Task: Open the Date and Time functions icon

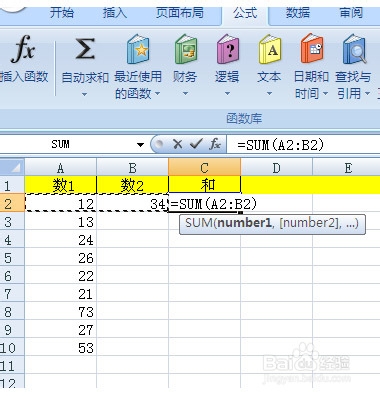Action: coord(311,49)
